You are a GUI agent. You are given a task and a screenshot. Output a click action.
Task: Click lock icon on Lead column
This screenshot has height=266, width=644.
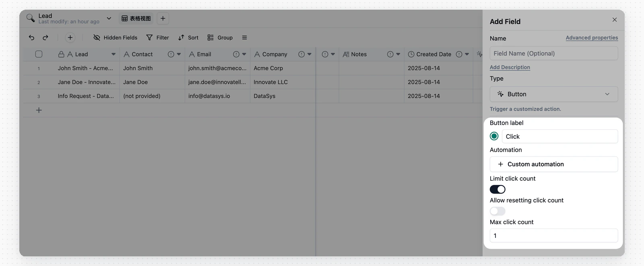coord(61,54)
